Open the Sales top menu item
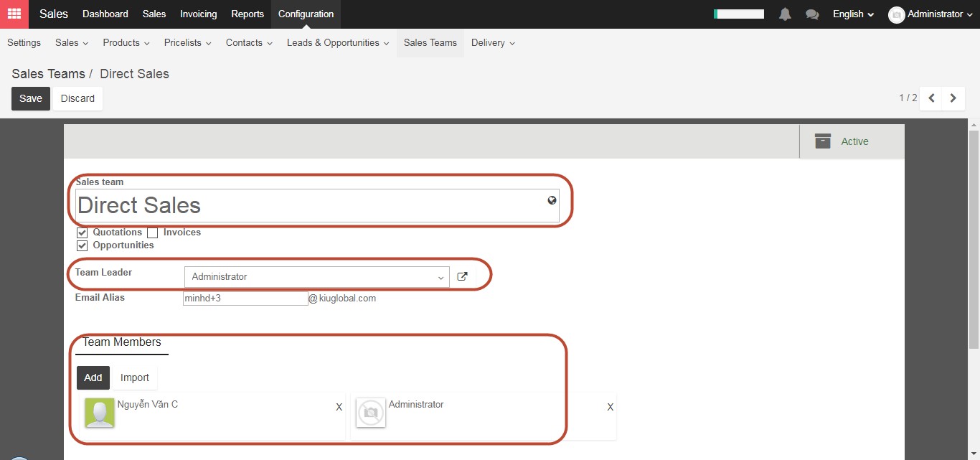The image size is (980, 460). pos(154,14)
